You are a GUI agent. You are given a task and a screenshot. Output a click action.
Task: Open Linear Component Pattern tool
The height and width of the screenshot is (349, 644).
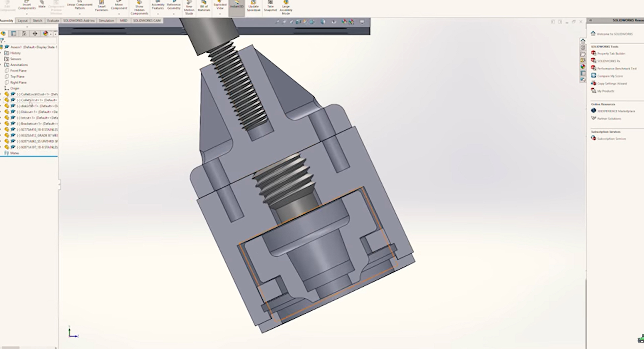pos(79,5)
